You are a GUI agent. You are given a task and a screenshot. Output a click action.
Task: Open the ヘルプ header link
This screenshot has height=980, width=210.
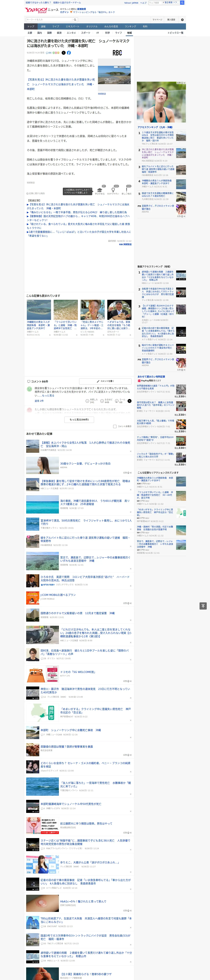point(143,3)
